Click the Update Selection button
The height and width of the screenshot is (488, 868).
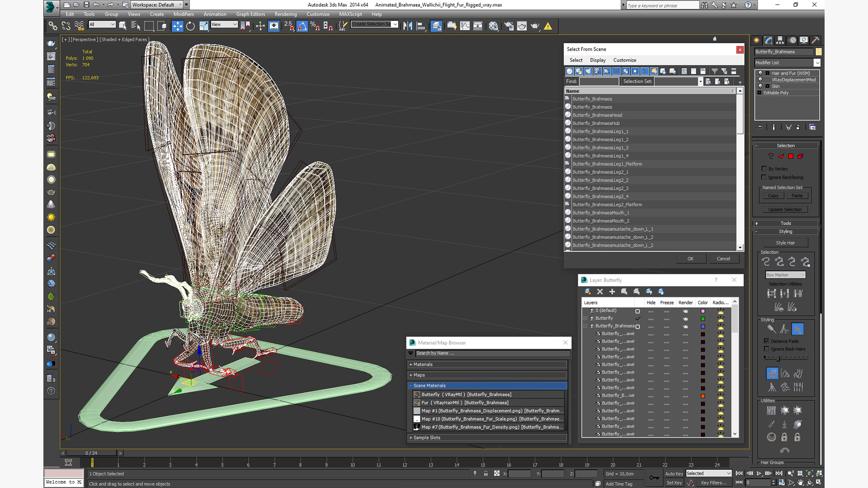pos(785,210)
